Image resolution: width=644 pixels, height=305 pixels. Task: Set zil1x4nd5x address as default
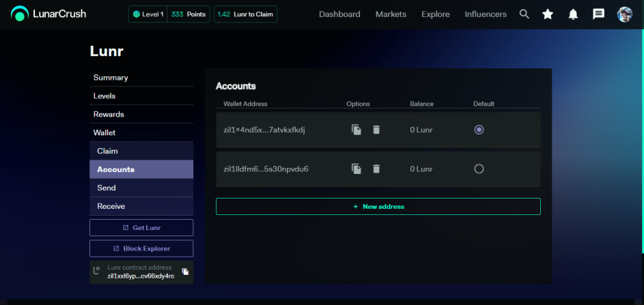tap(479, 130)
